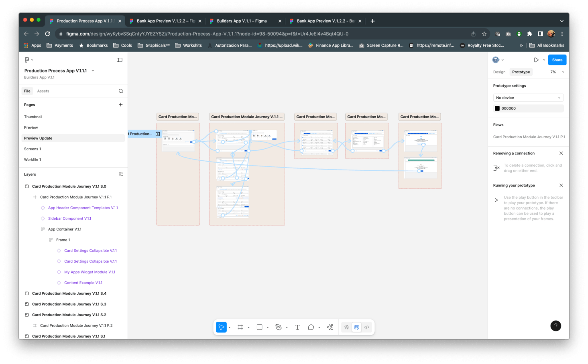
Task: Select the Comment tool
Action: [311, 327]
